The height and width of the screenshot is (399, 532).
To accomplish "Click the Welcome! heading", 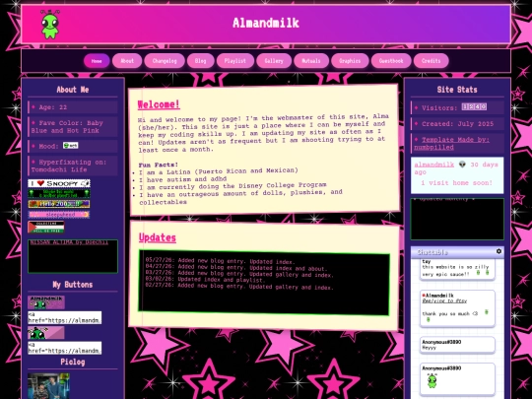I will coord(159,104).
